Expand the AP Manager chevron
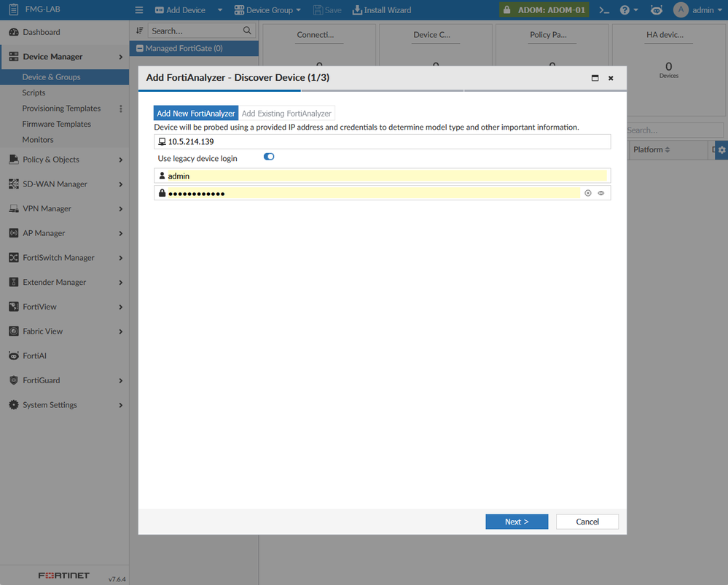 [x=121, y=234]
